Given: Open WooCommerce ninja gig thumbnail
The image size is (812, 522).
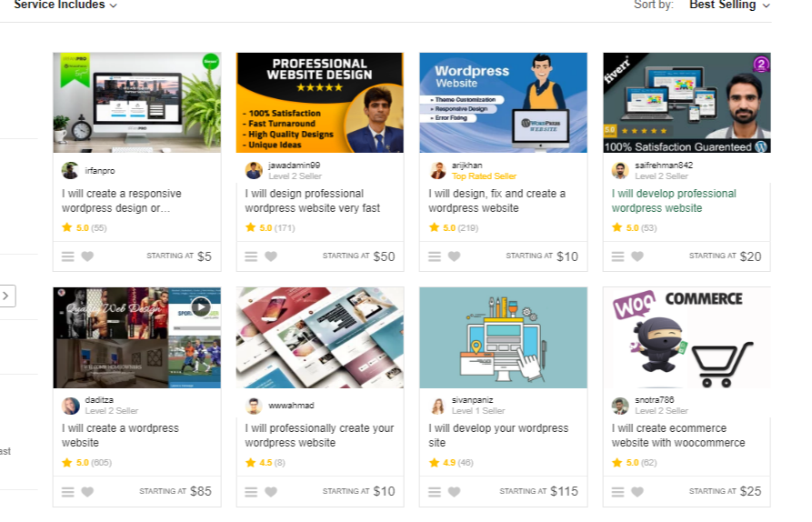Looking at the screenshot, I should point(687,337).
